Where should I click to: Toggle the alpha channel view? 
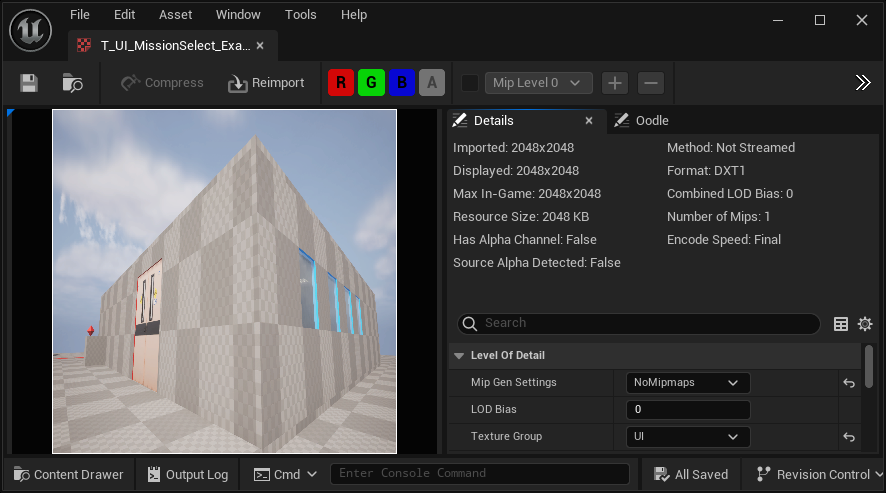(x=431, y=83)
